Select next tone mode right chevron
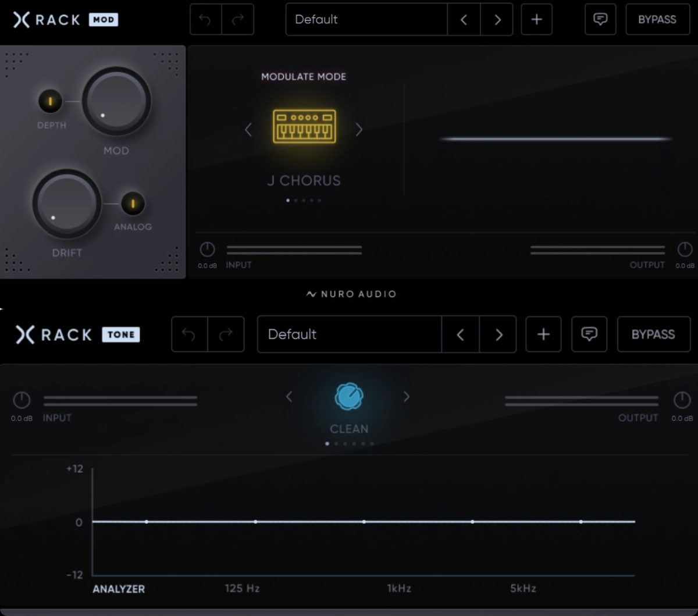 coord(407,397)
